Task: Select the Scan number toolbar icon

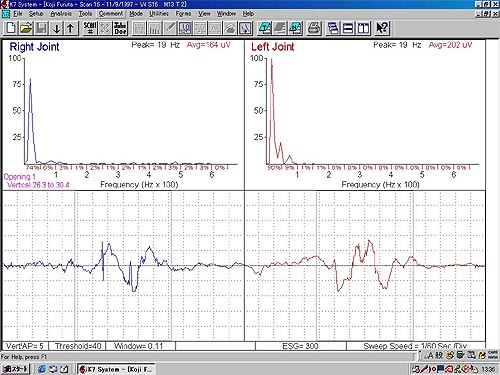Action: pyautogui.click(x=90, y=28)
